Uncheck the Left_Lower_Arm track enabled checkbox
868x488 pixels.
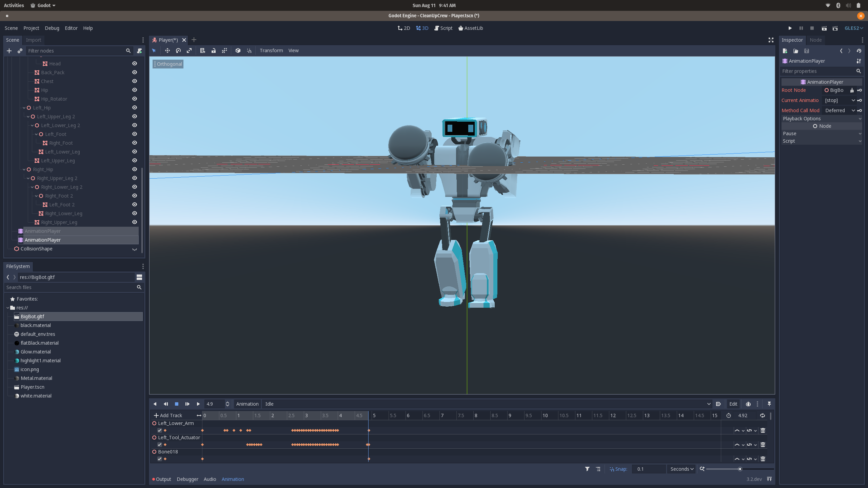[160, 430]
